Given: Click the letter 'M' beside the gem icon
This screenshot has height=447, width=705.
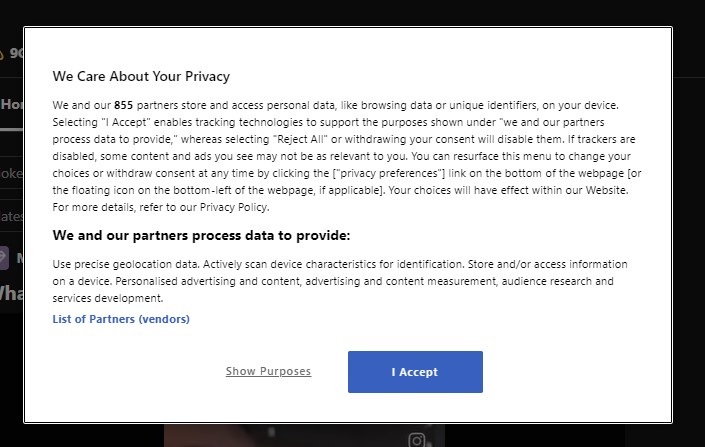Looking at the screenshot, I should 20,258.
